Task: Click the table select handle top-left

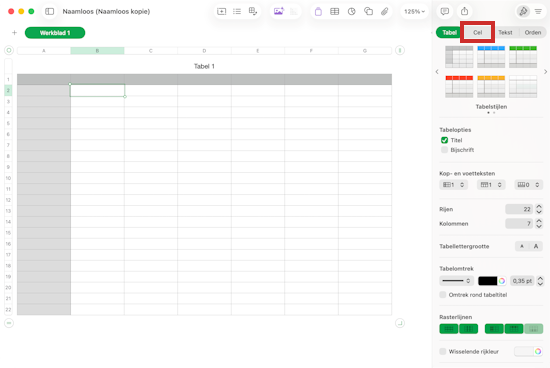Action: [9, 51]
